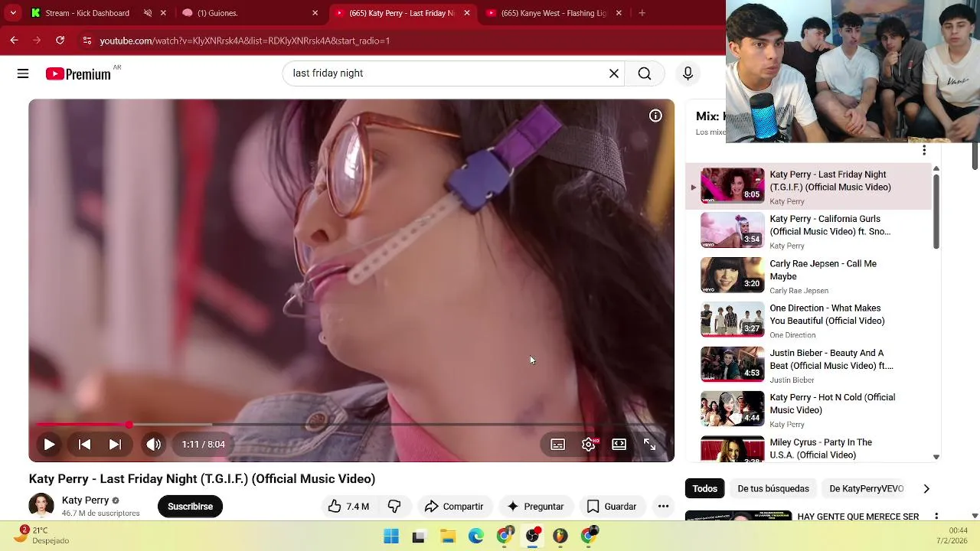980x551 pixels.
Task: Close the Kanye West tab
Action: click(619, 13)
